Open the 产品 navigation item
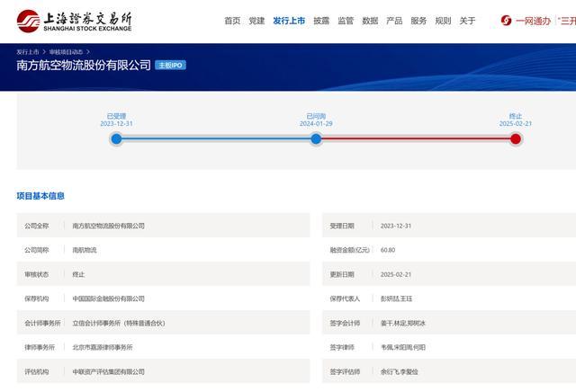This screenshot has width=576, height=392. 394,21
